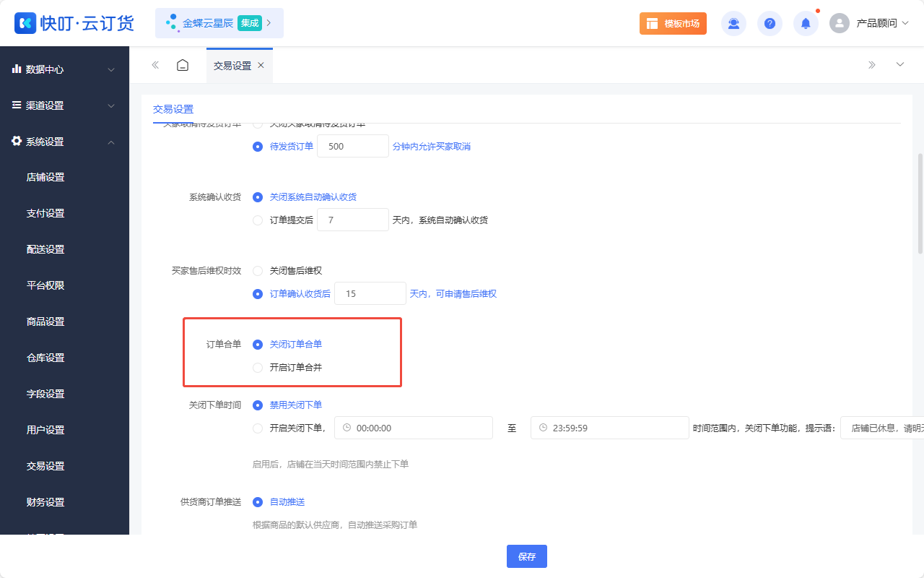Click the customer service headset icon
Viewport: 924px width, 578px height.
(733, 23)
